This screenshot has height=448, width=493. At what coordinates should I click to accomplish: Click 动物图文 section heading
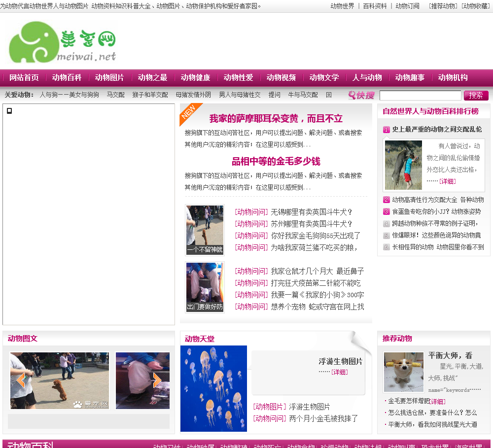[x=23, y=339]
